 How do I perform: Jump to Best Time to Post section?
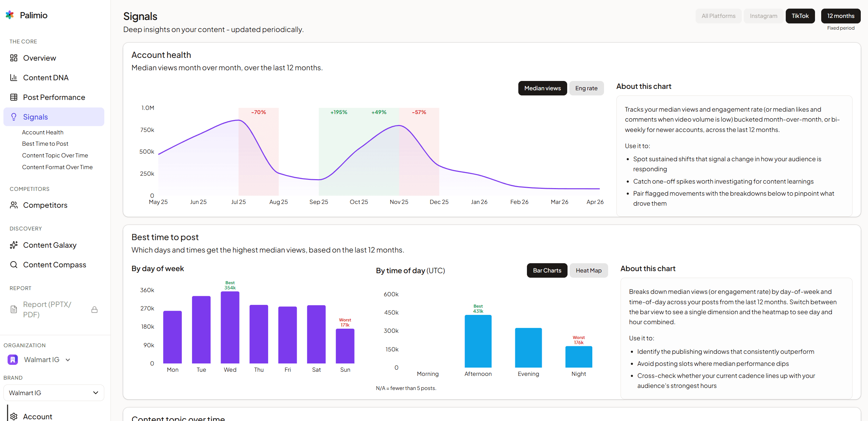coord(45,144)
